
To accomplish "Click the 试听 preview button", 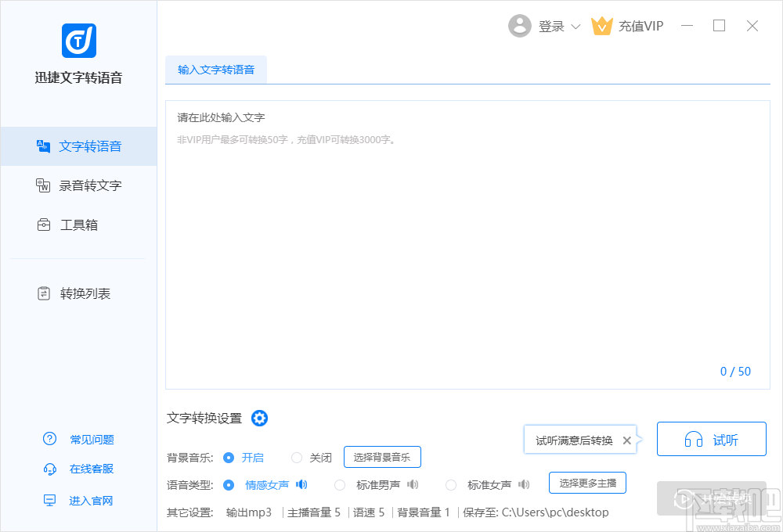I will (711, 439).
